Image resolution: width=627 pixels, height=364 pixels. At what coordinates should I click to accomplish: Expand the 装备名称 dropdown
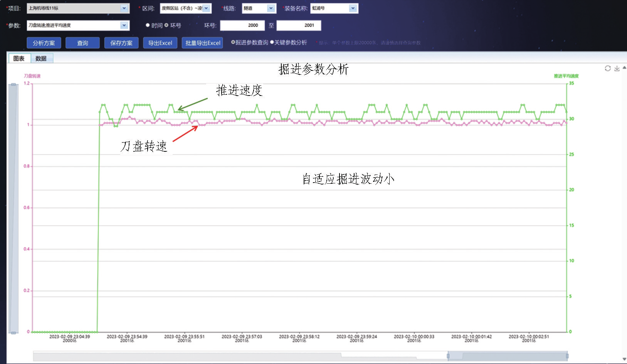pyautogui.click(x=353, y=8)
